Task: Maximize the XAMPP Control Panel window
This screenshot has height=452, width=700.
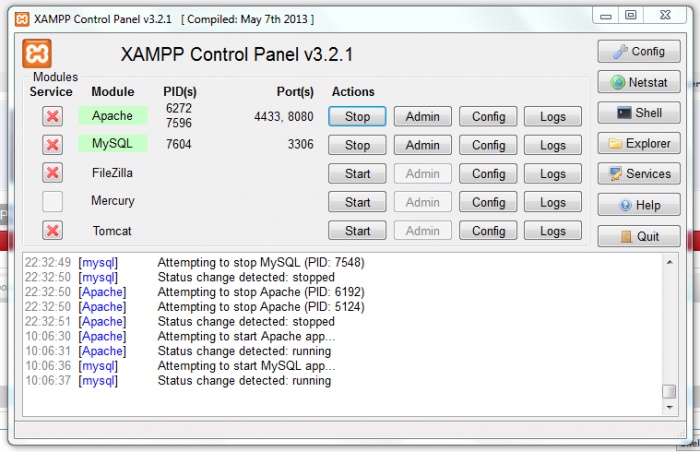Action: [x=630, y=15]
